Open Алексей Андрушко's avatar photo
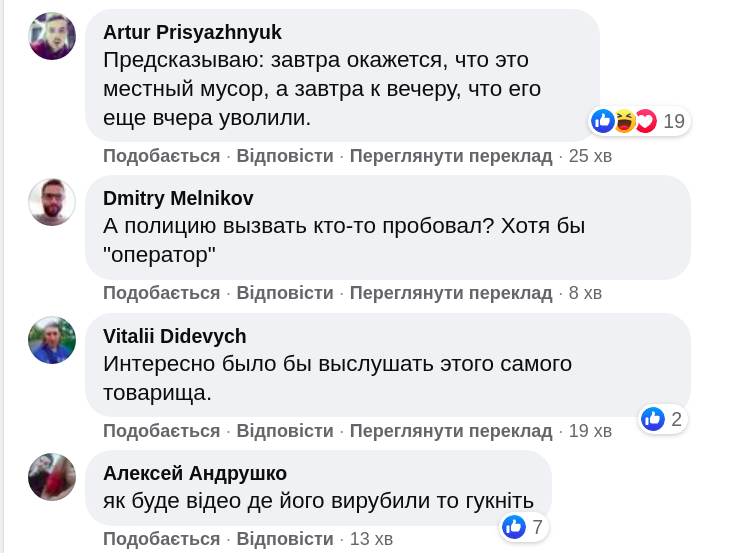This screenshot has height=553, width=746. [52, 477]
